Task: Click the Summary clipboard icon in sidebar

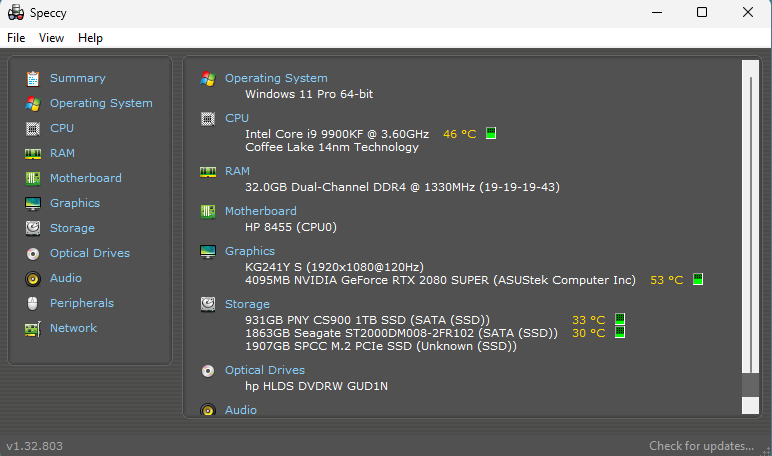Action: (33, 78)
